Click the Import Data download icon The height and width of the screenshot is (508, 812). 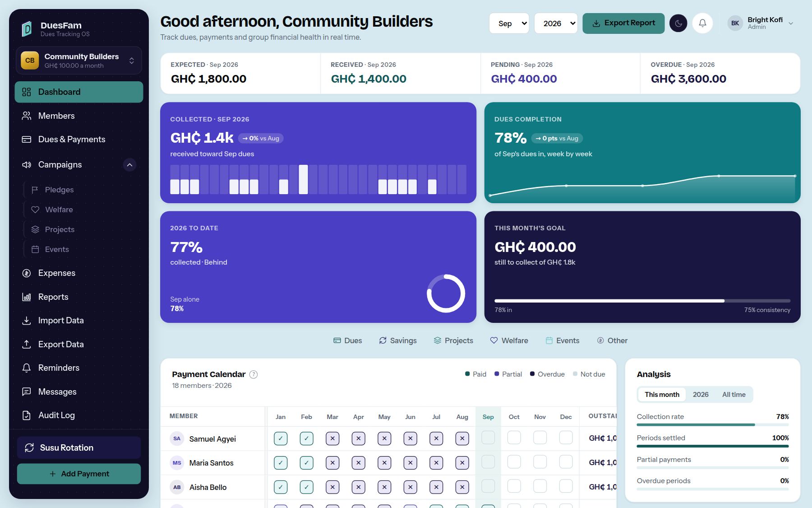point(27,321)
